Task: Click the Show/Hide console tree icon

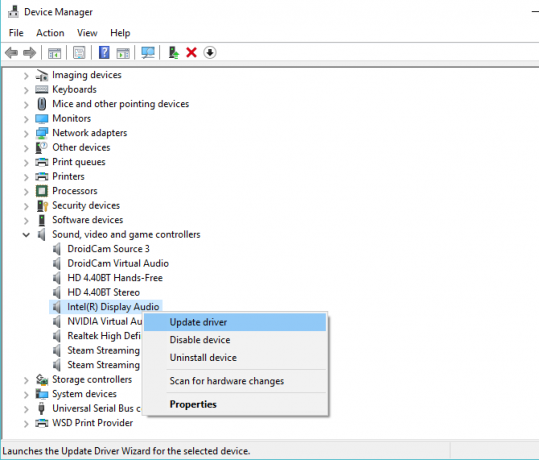Action: pyautogui.click(x=54, y=53)
